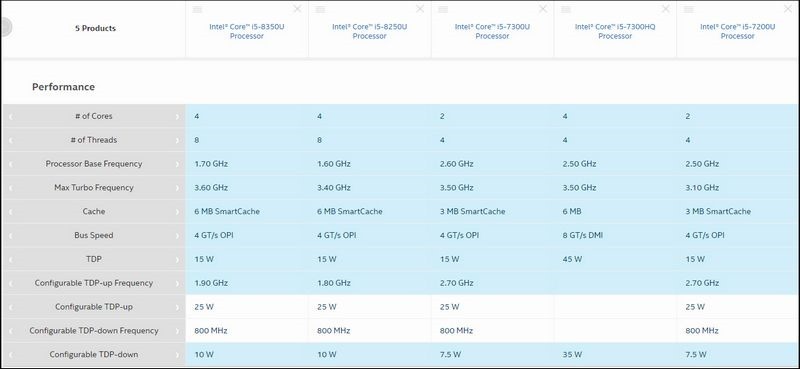This screenshot has height=369, width=800.
Task: Open the Intel Core i5-7300HQ Processor link
Action: 615,31
